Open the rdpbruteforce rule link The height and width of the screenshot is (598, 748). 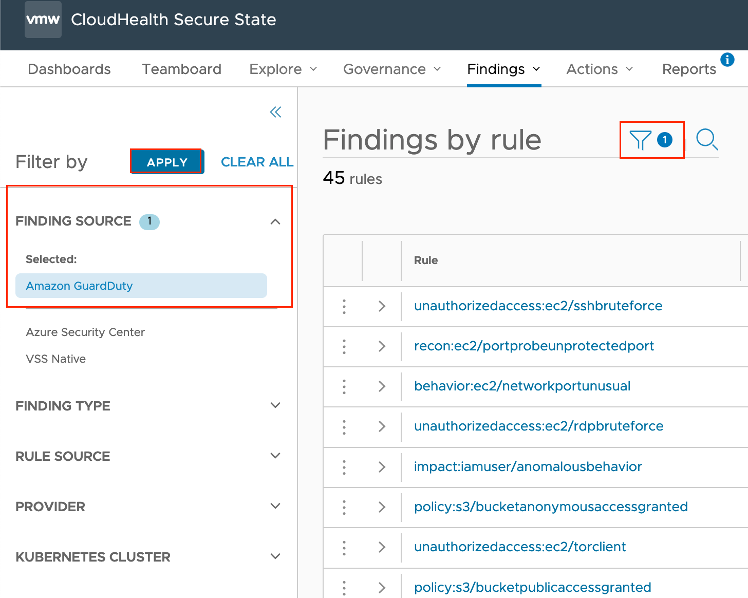point(538,426)
